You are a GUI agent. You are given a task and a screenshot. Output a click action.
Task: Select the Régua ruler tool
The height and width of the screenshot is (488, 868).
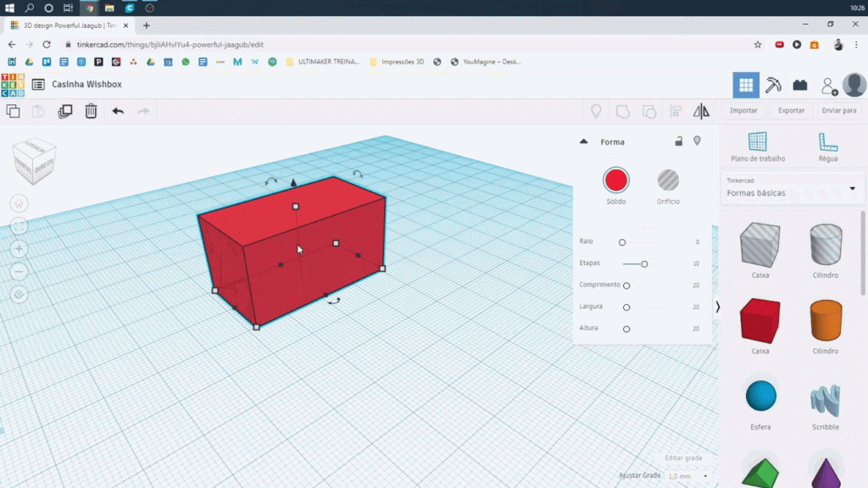point(828,147)
